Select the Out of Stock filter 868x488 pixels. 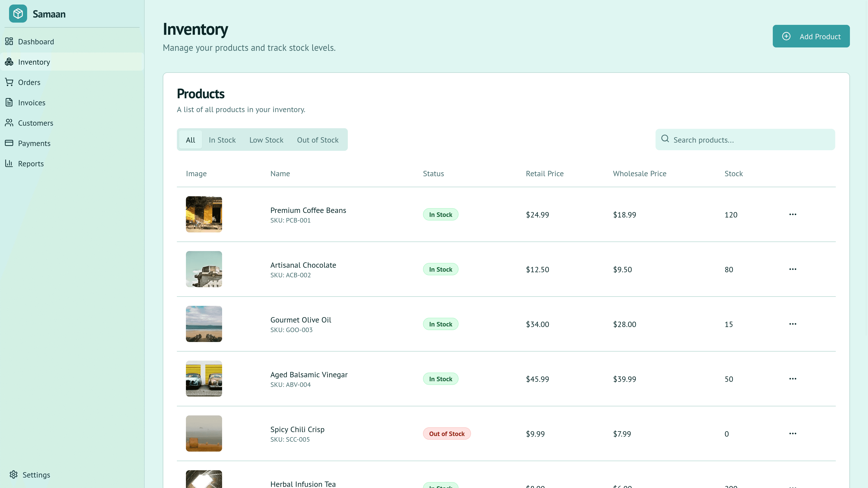(x=317, y=140)
